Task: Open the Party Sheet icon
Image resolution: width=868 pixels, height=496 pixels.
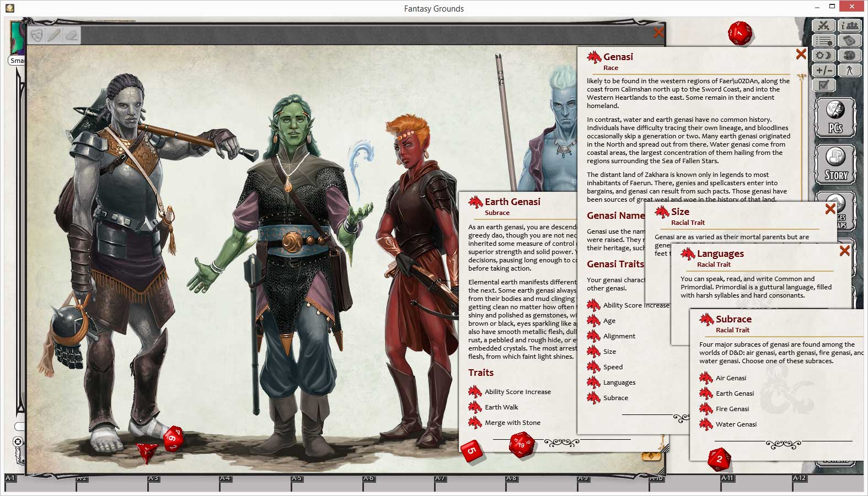Action: pos(849,25)
